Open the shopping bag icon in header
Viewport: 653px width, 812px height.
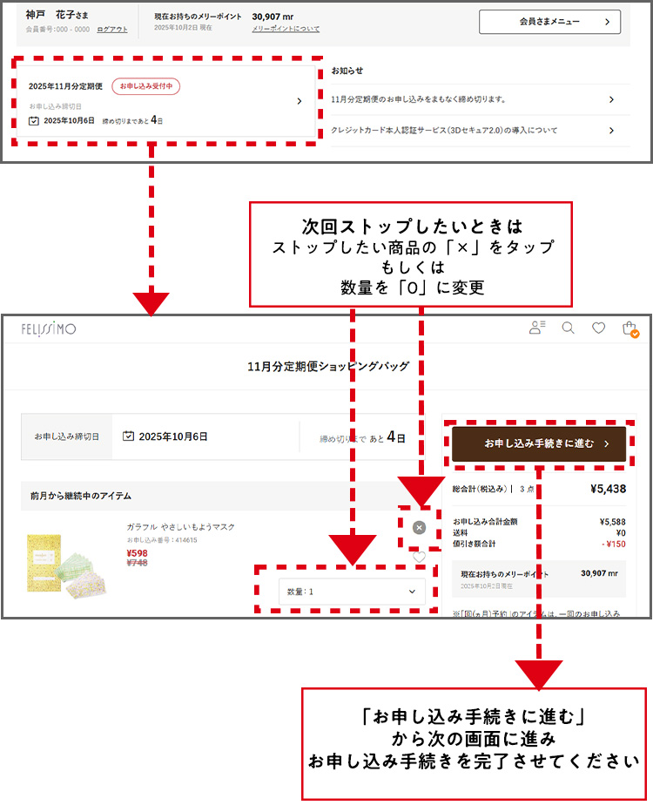629,328
